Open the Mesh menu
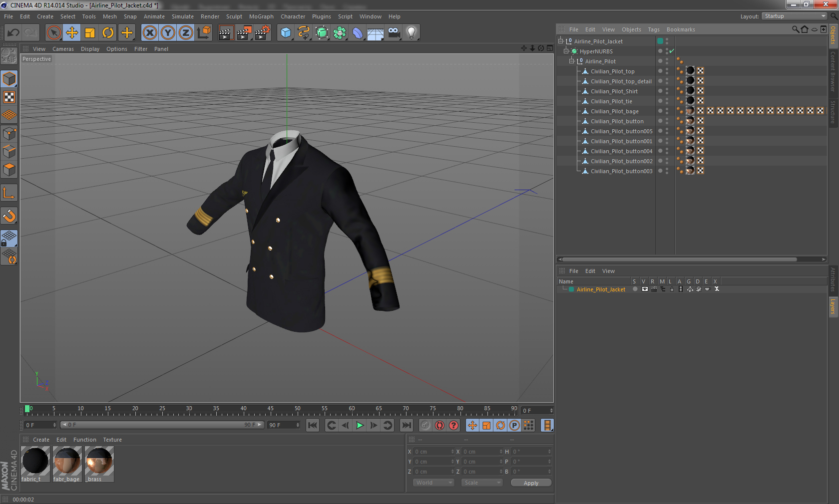Image resolution: width=839 pixels, height=504 pixels. point(109,16)
